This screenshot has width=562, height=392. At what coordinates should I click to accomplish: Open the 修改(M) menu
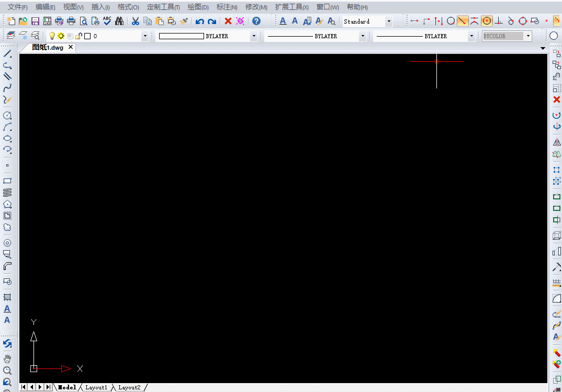tap(256, 7)
